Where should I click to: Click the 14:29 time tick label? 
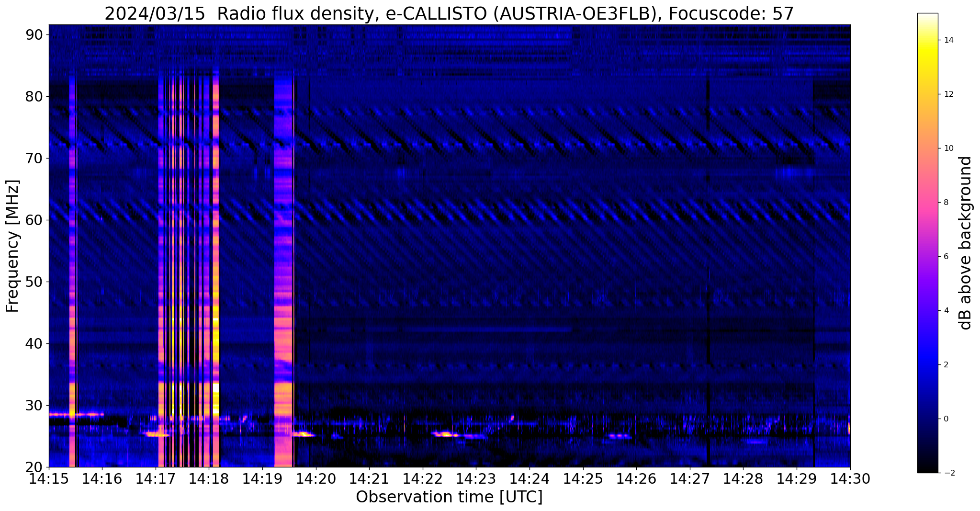797,478
